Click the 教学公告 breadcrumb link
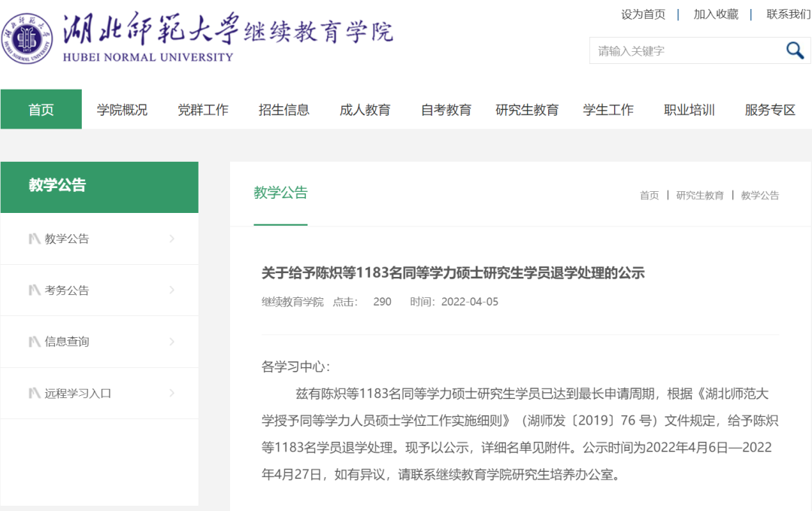 click(x=759, y=196)
